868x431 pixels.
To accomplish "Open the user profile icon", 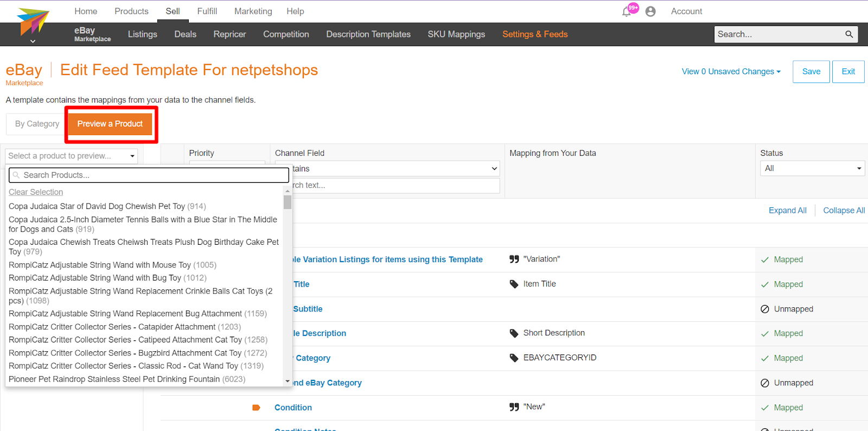I will tap(650, 11).
